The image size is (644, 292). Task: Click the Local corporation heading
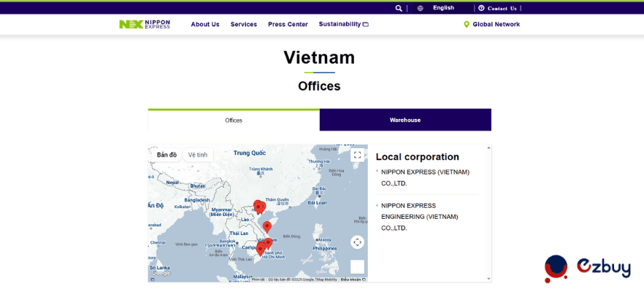tap(418, 157)
